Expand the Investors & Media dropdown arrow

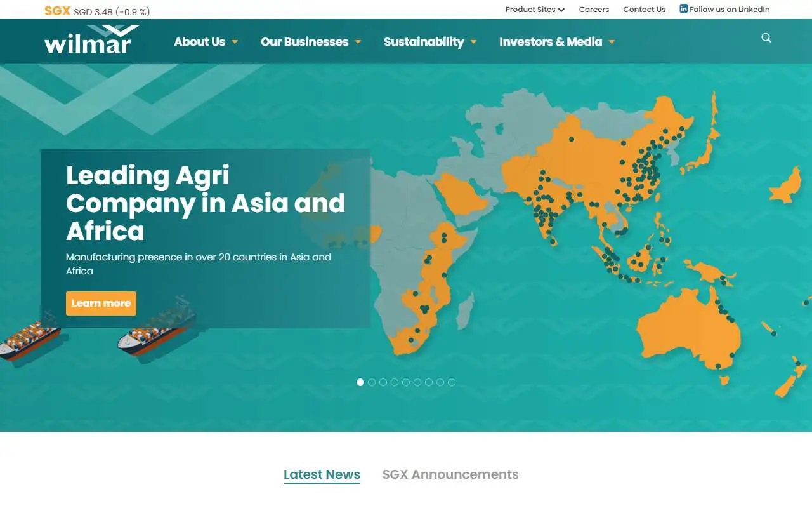pyautogui.click(x=612, y=42)
